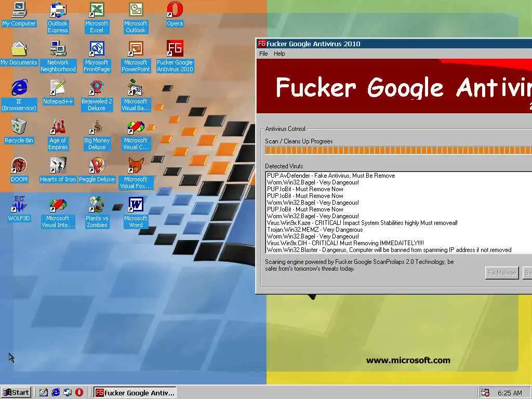This screenshot has height=399, width=532.
Task: Click the antivirus title bar FG icon
Action: click(262, 44)
